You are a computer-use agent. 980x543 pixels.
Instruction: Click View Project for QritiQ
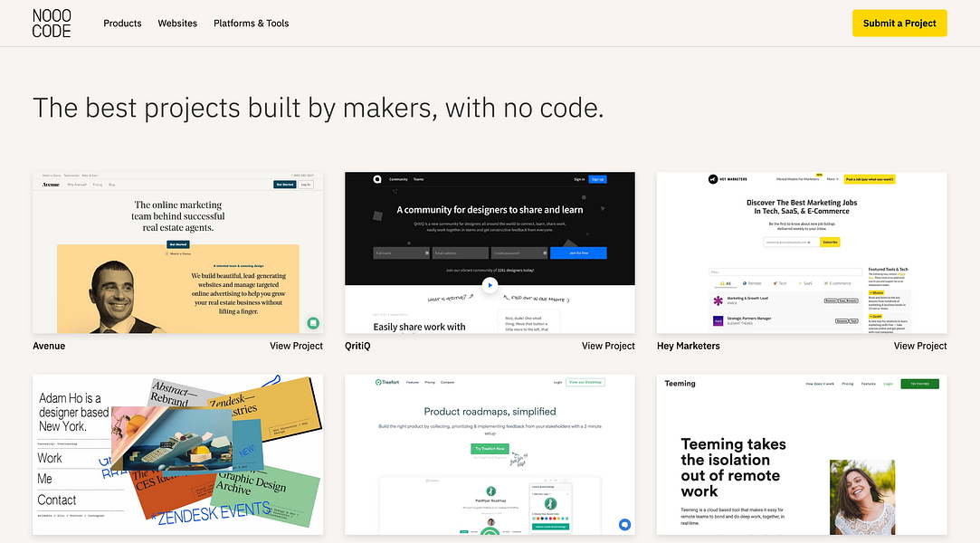pyautogui.click(x=608, y=346)
